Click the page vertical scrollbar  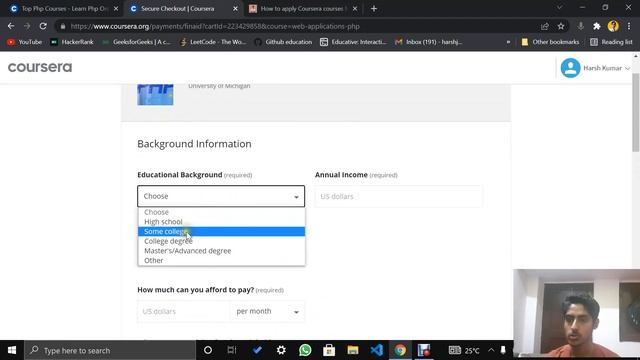coord(636,112)
